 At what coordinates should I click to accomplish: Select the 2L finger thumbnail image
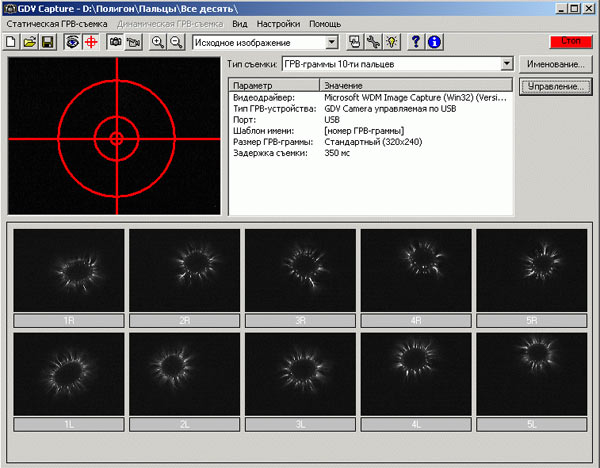coord(184,374)
